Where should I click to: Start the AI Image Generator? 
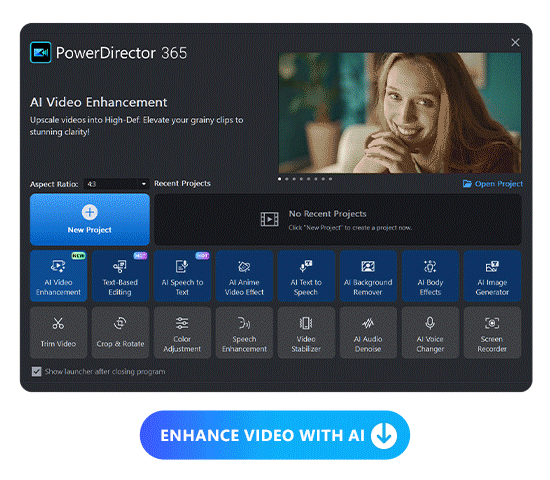click(x=492, y=276)
